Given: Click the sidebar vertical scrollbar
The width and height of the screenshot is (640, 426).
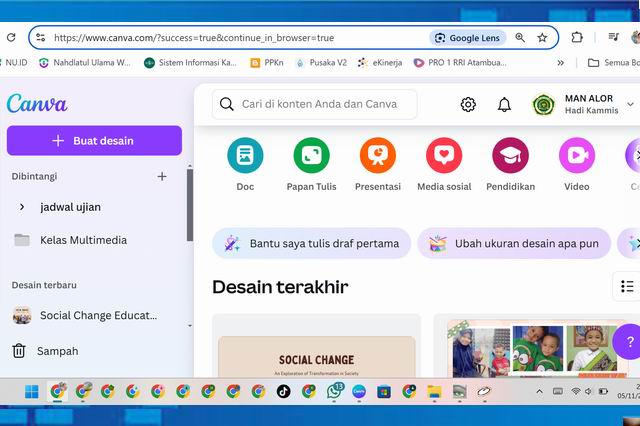Looking at the screenshot, I should click(190, 205).
